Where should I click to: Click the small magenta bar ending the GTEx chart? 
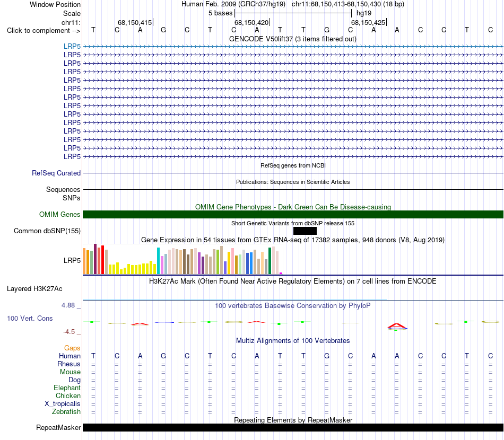[281, 274]
